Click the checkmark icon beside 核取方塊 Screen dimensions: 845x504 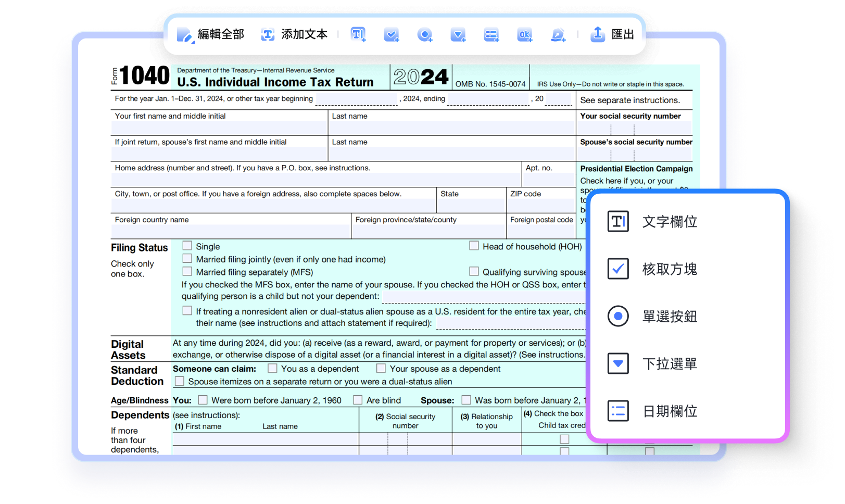[618, 269]
